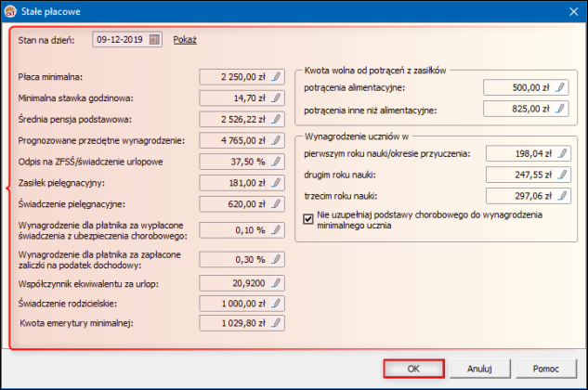Image resolution: width=588 pixels, height=390 pixels.
Task: Edit Świadczenie pielęgnacyjne via pencil icon
Action: coord(277,203)
